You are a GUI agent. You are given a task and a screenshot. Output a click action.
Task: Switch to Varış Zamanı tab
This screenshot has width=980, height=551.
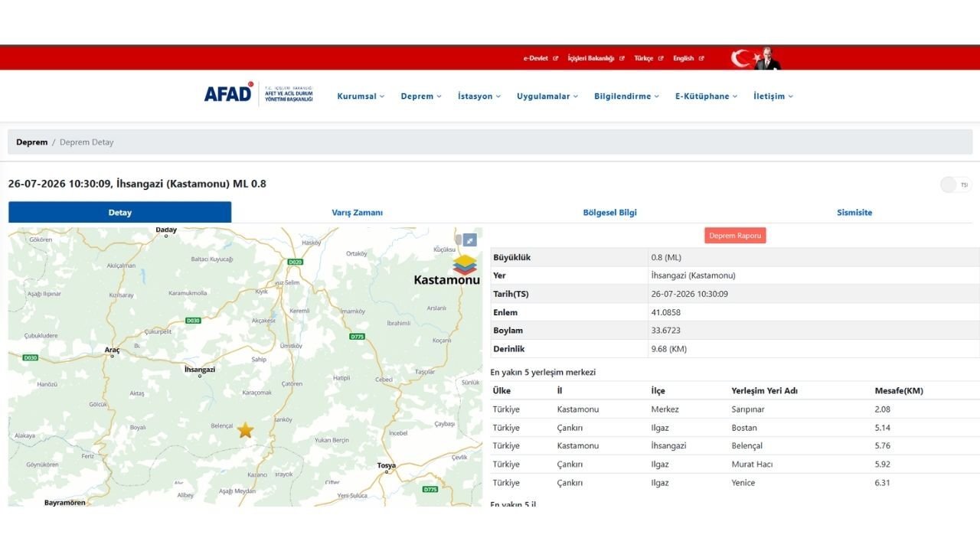357,213
